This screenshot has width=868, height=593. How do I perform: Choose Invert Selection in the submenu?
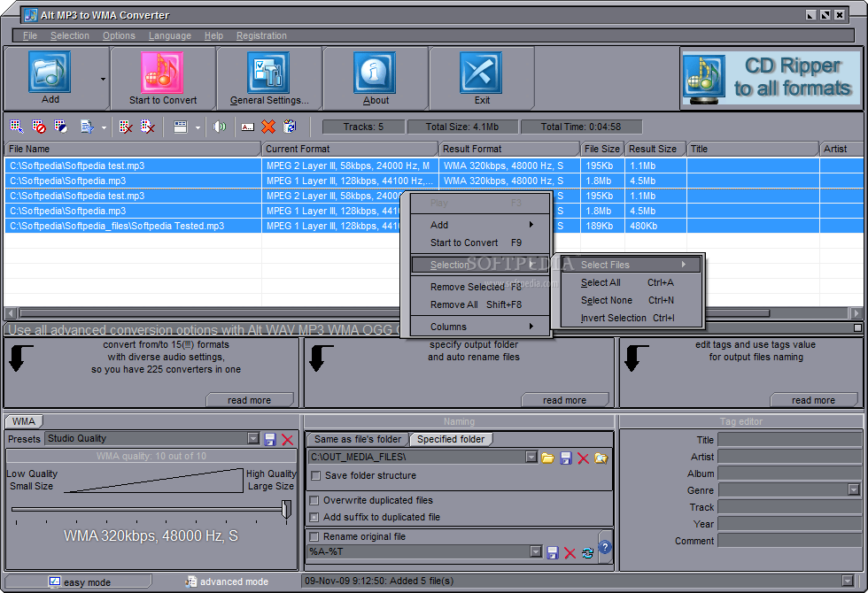pyautogui.click(x=631, y=318)
